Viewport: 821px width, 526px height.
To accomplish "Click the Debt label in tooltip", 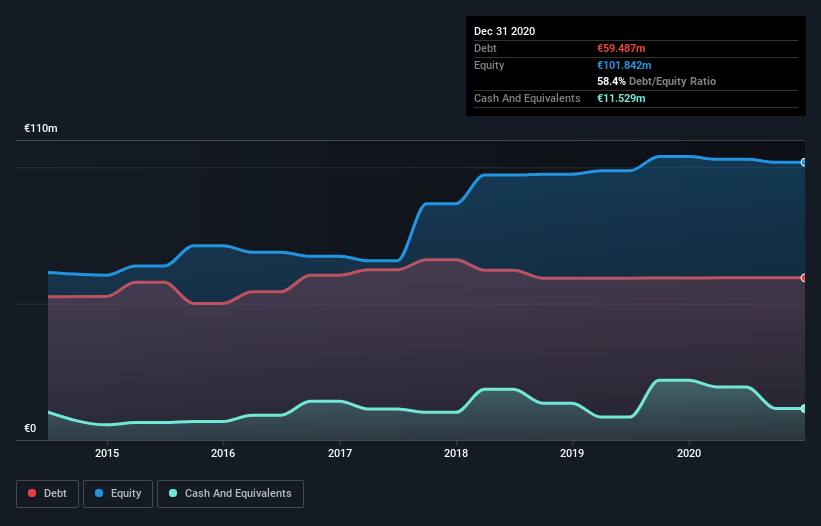I will pos(485,48).
